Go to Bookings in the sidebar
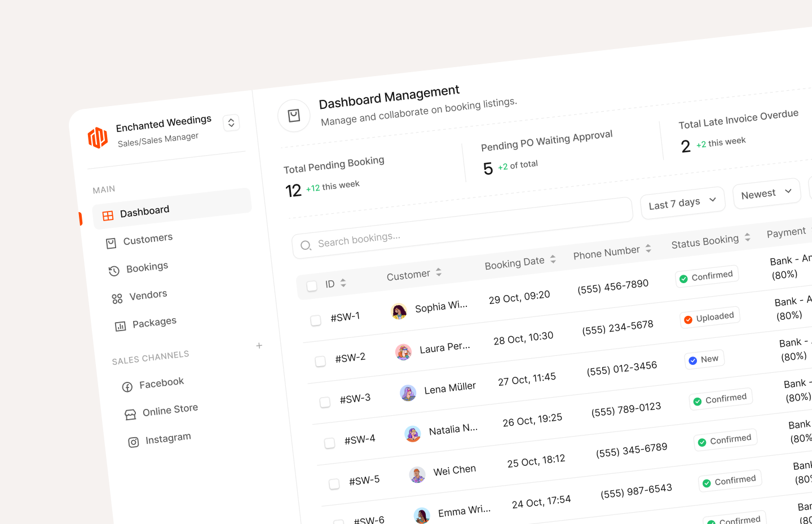This screenshot has width=812, height=524. point(147,267)
